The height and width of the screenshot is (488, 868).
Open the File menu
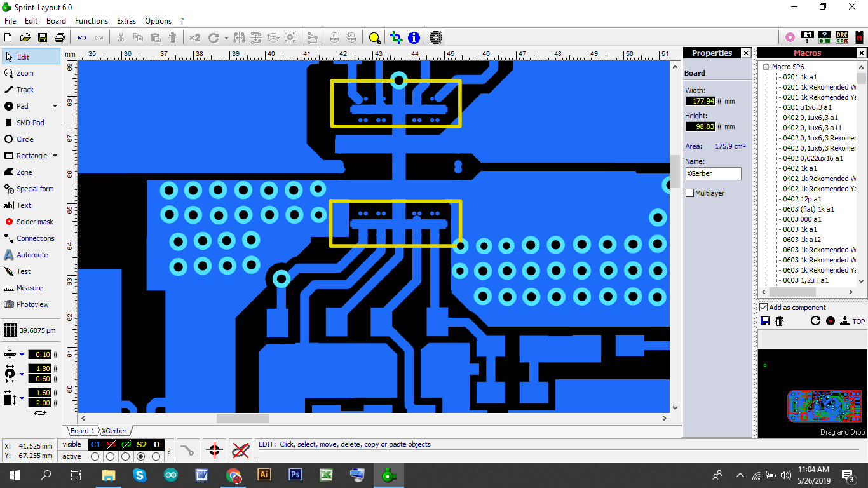click(x=10, y=21)
